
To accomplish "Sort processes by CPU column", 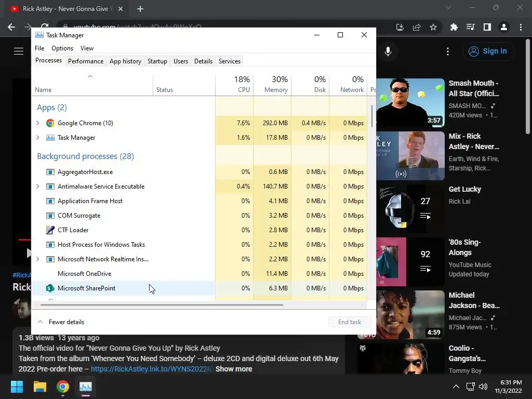I will (234, 84).
